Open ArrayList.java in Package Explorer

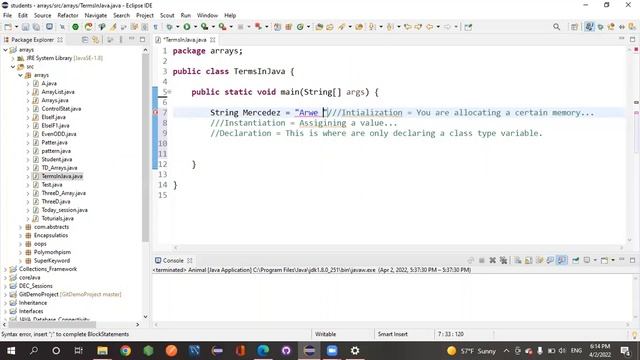click(x=58, y=92)
